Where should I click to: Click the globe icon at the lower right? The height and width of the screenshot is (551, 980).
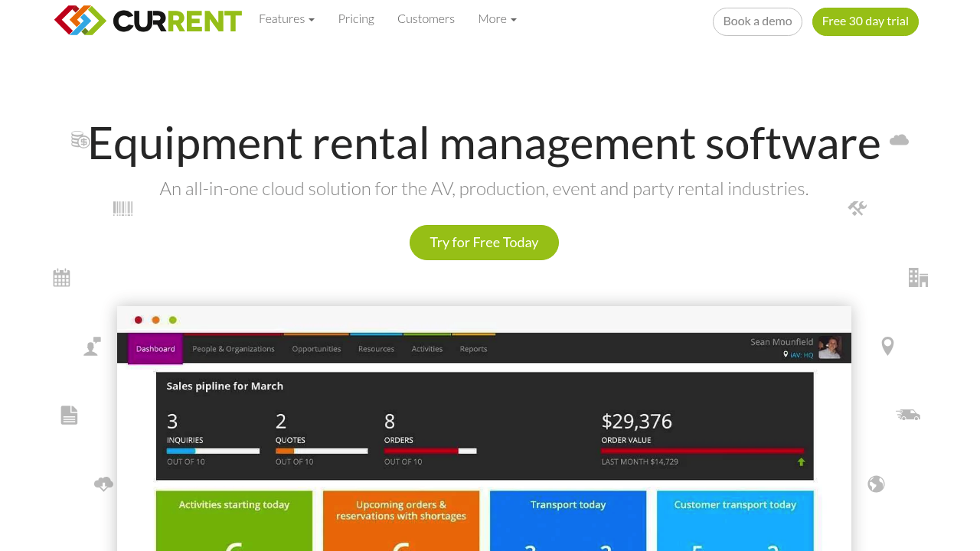pos(876,484)
